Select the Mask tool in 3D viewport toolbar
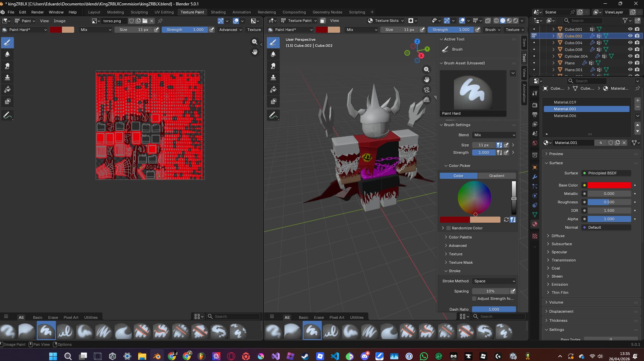Viewport: 644px width, 361px height. [273, 101]
